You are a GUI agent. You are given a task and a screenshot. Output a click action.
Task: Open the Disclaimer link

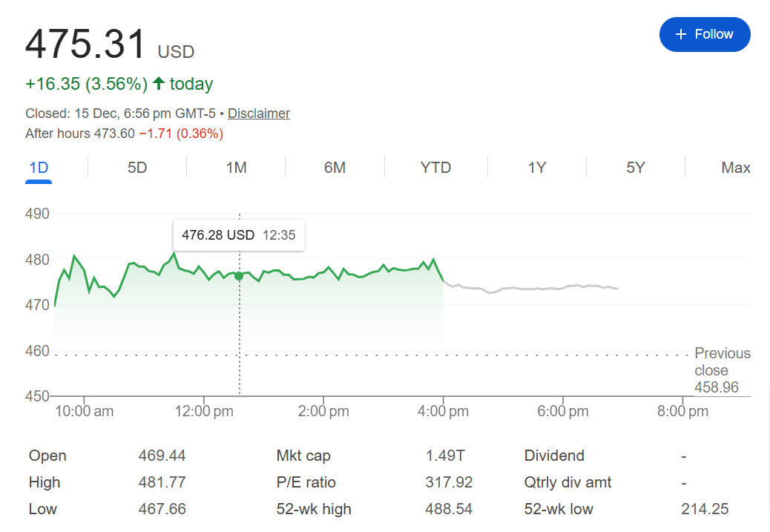(258, 114)
